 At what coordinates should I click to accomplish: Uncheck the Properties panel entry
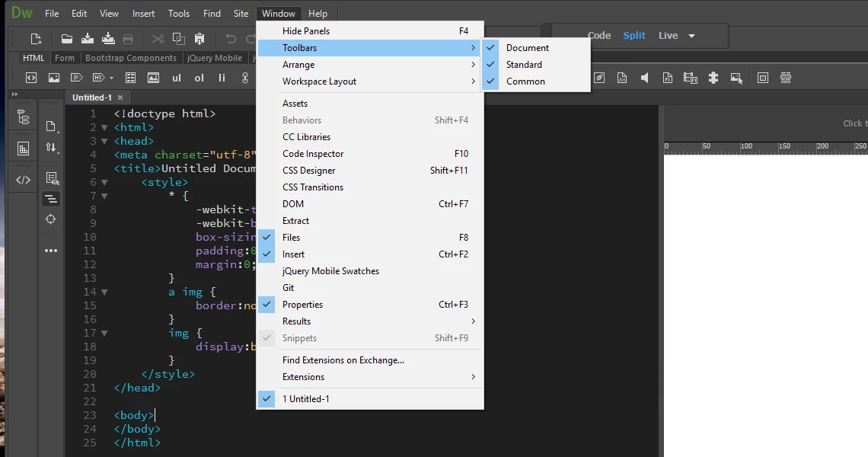(370, 304)
